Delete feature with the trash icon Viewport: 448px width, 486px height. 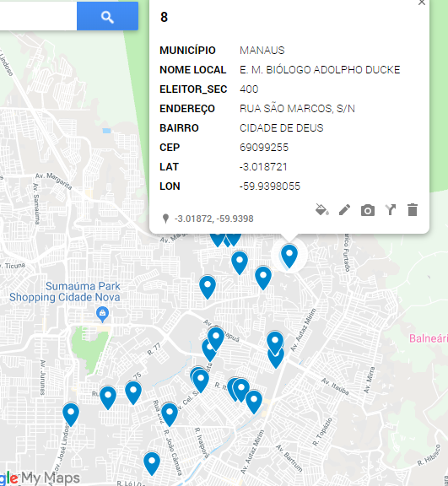(413, 210)
